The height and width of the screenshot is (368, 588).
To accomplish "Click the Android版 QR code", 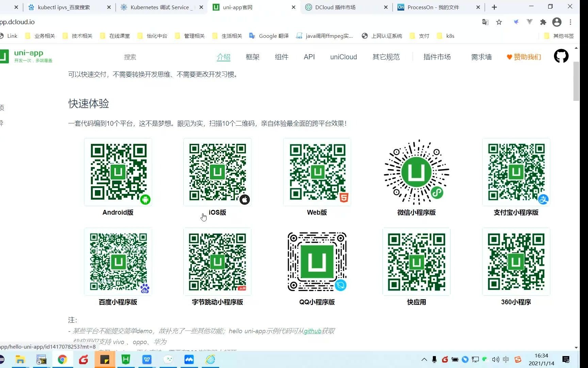I will coord(118,172).
